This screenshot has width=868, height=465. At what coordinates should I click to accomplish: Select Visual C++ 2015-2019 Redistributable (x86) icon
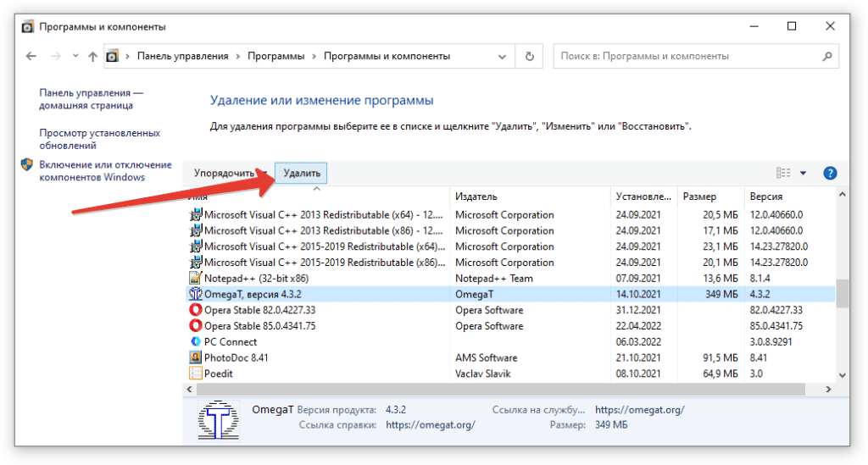[x=196, y=263]
